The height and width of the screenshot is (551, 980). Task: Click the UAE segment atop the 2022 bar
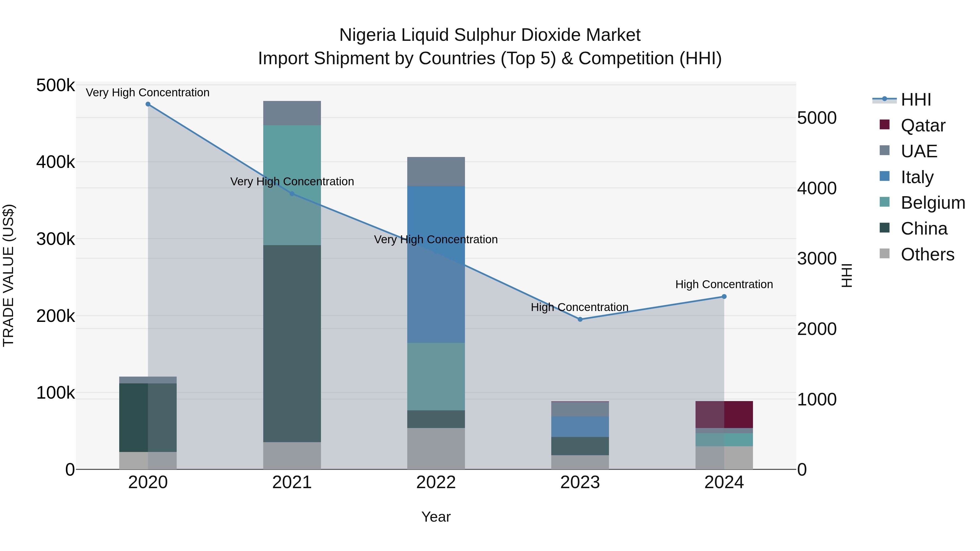[x=436, y=171]
